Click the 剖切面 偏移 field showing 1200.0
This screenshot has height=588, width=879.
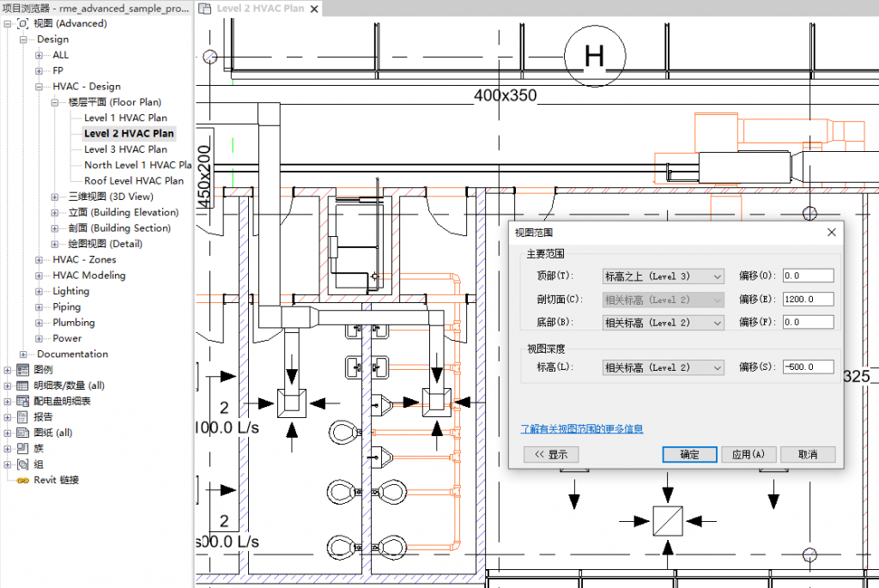(x=808, y=299)
